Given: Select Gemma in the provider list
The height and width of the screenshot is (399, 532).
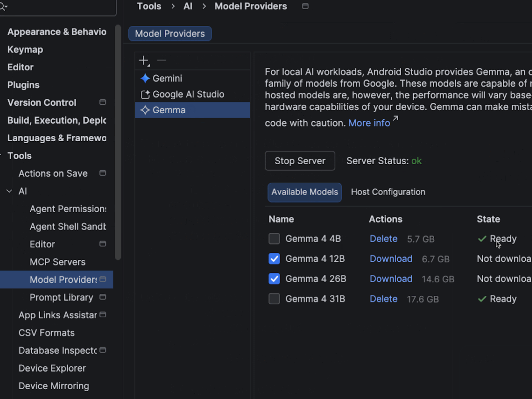Looking at the screenshot, I should click(193, 110).
